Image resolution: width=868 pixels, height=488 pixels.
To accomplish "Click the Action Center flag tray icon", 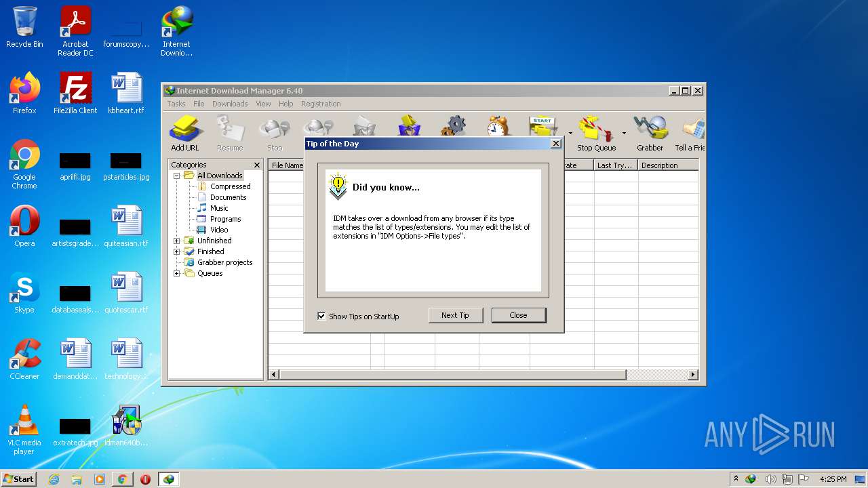I will pyautogui.click(x=804, y=479).
